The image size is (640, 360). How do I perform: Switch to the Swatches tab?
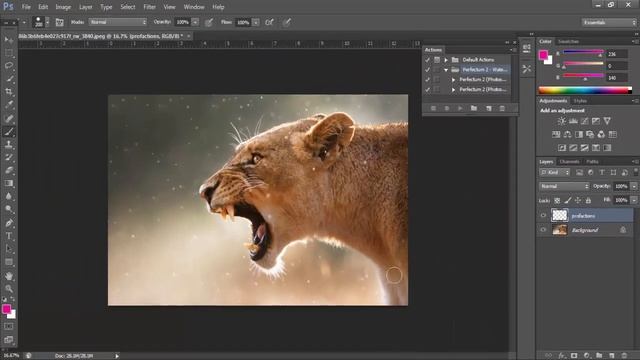point(568,42)
